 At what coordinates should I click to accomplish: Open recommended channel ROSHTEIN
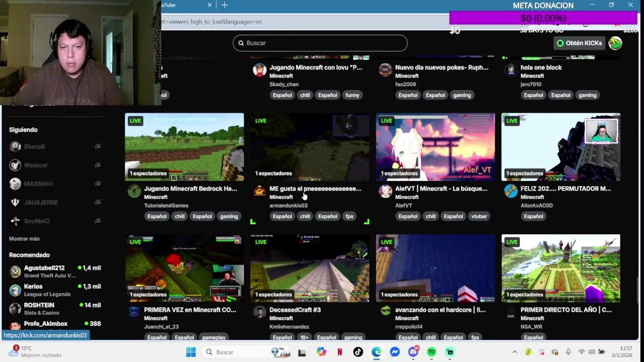pos(55,309)
